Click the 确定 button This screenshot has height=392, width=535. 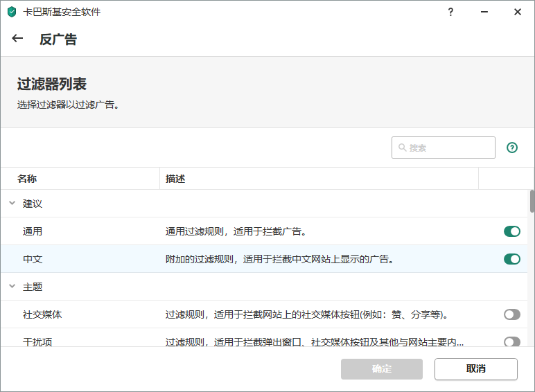pyautogui.click(x=381, y=369)
